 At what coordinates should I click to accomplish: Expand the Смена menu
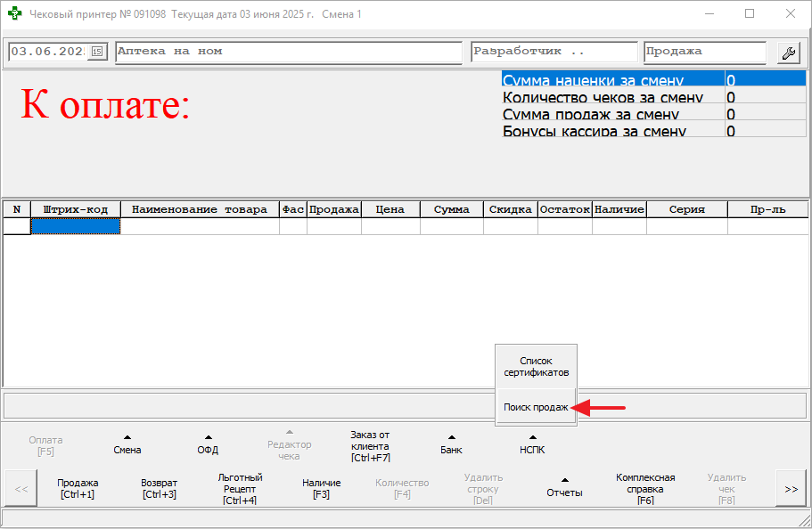click(x=127, y=444)
